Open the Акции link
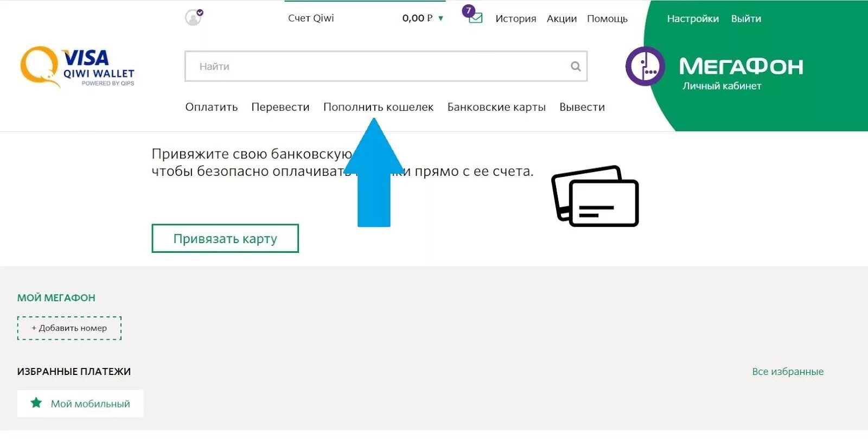This screenshot has width=868, height=439. [x=561, y=18]
